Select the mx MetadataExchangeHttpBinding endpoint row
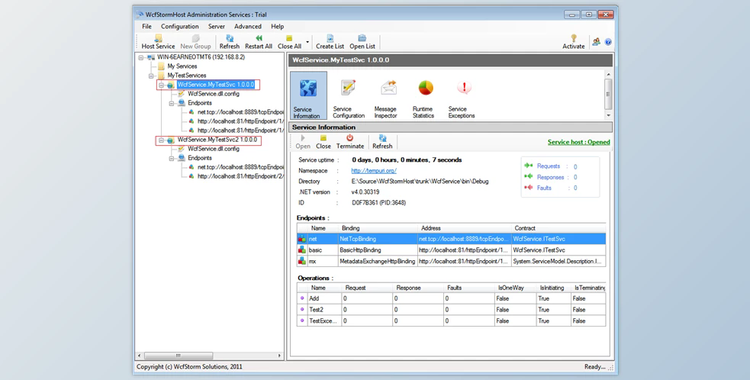Image resolution: width=750 pixels, height=380 pixels. click(x=451, y=261)
